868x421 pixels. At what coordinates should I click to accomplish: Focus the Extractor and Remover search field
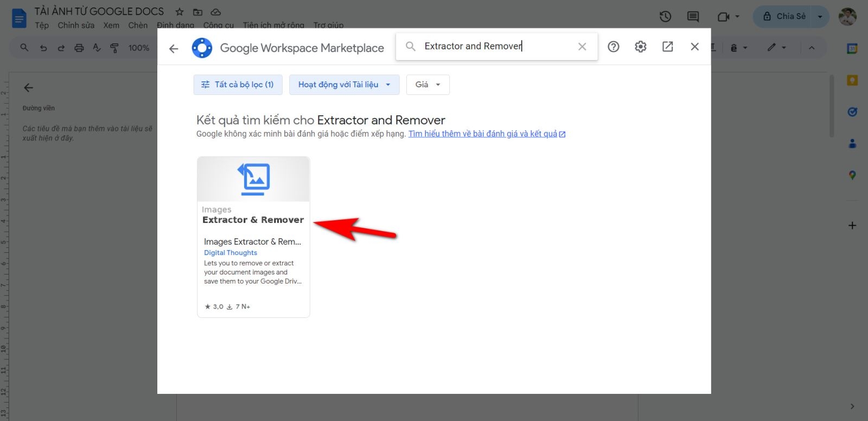tap(496, 46)
